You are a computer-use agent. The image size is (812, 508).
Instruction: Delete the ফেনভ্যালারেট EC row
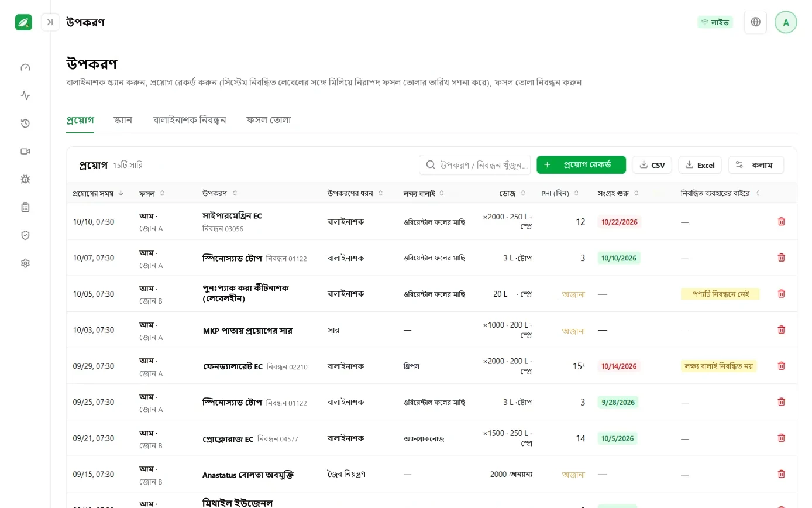tap(781, 366)
